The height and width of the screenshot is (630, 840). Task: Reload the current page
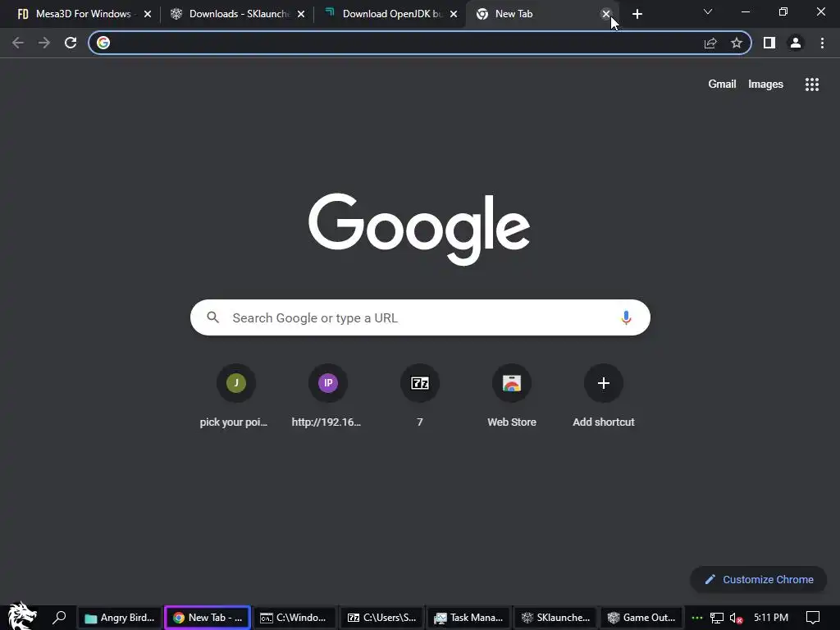pyautogui.click(x=71, y=43)
